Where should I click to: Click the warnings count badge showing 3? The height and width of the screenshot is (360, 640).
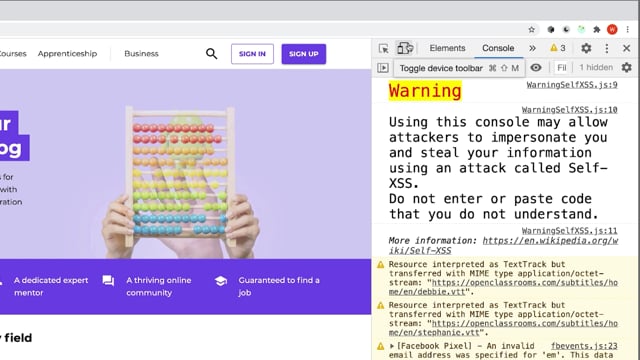coord(558,48)
